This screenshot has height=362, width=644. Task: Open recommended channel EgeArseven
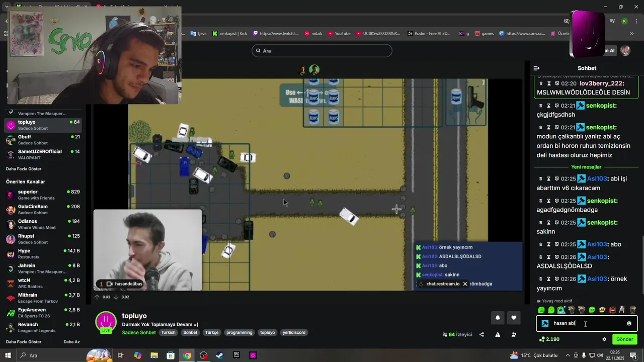[43, 313]
